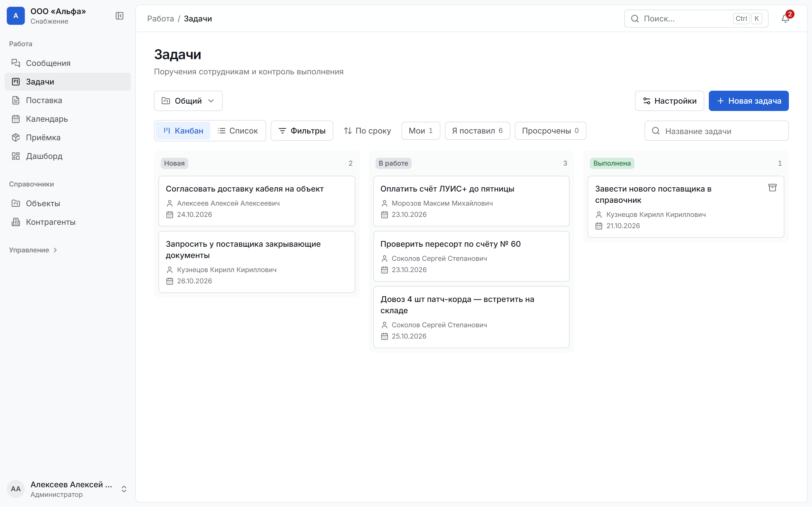Focus the Название задачи search field
This screenshot has width=812, height=507.
(716, 131)
